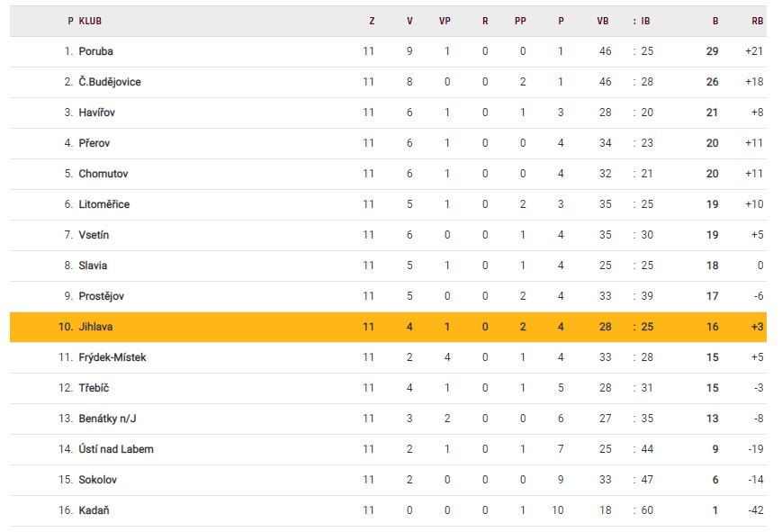Click the Sokolov club name
This screenshot has height=532, width=782.
coord(98,480)
